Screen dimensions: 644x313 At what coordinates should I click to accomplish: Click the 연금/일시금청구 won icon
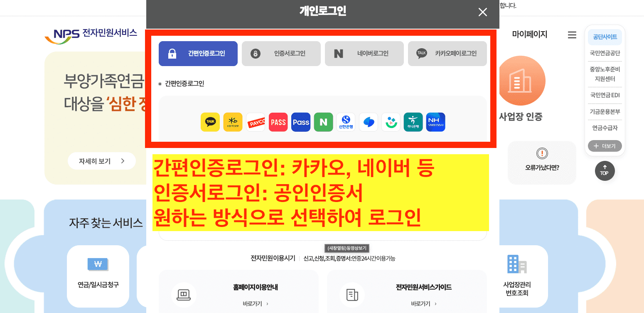click(98, 264)
